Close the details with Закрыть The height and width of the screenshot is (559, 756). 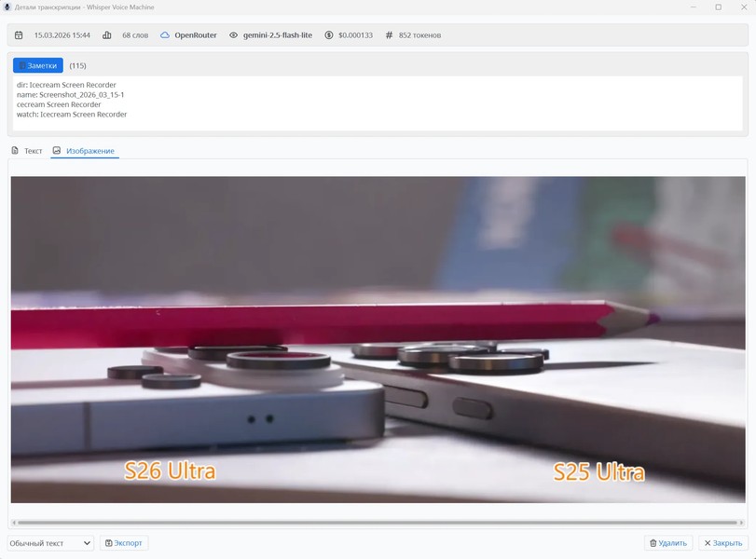tap(723, 543)
